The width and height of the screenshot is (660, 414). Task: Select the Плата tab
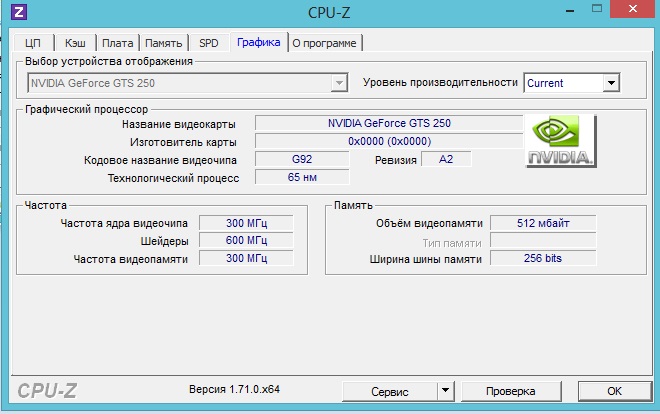(x=118, y=43)
